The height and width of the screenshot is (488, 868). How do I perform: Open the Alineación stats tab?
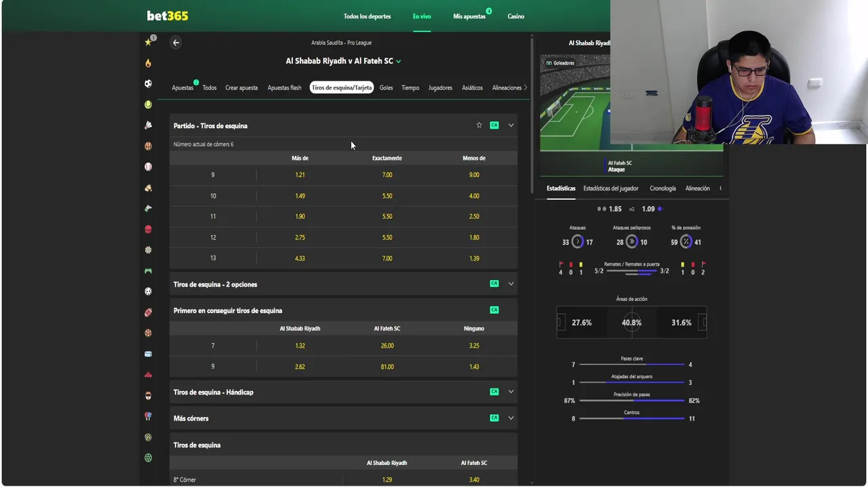click(x=698, y=188)
